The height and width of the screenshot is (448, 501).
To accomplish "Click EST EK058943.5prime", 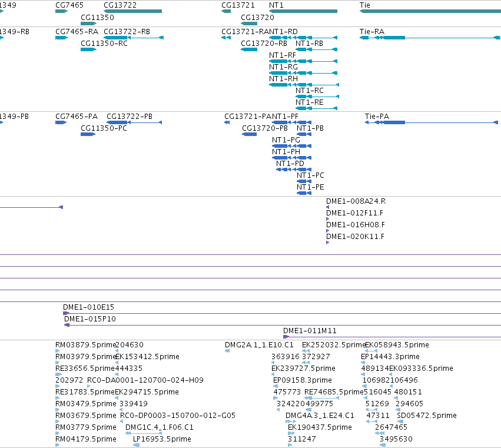I will 397,345.
